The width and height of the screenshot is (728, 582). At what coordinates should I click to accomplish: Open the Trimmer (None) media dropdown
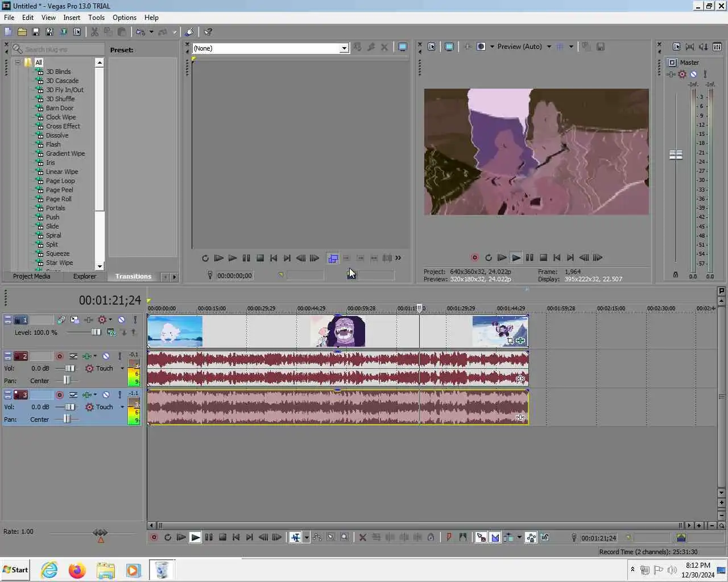click(x=344, y=48)
